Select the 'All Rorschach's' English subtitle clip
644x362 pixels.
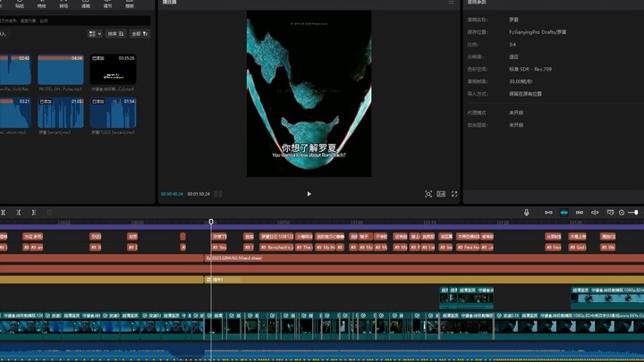click(x=276, y=247)
